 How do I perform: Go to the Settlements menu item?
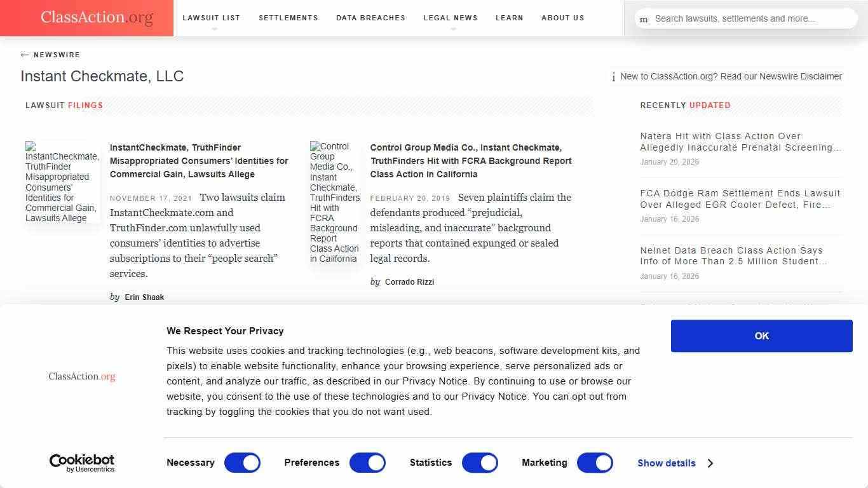pyautogui.click(x=288, y=18)
